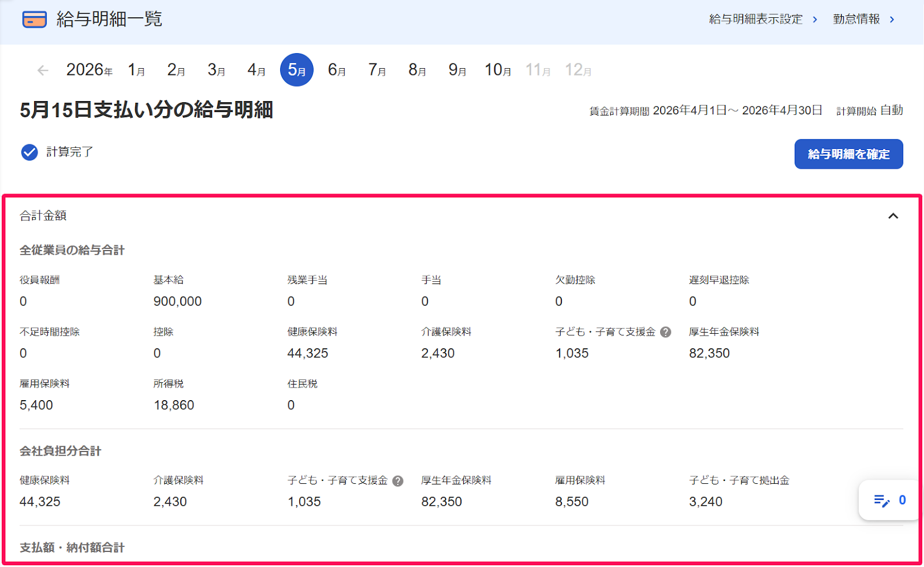Select the greyed 11月 tab
Screen dimensions: 924x567
(x=538, y=70)
